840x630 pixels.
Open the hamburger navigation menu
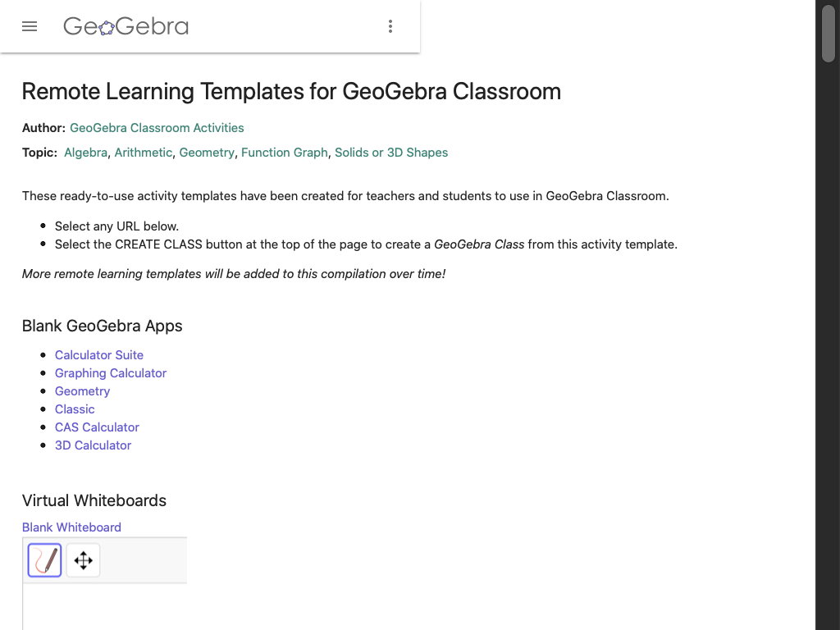(30, 26)
